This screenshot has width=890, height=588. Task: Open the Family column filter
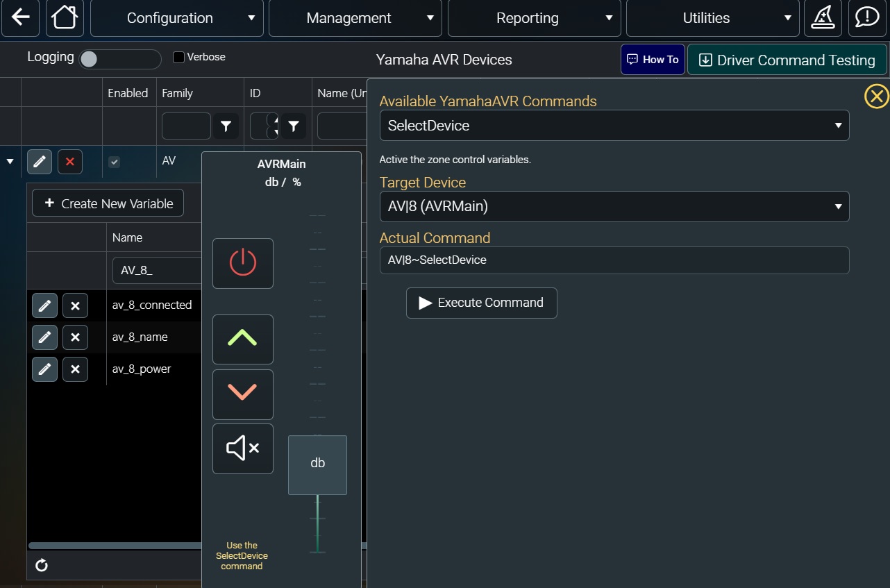pyautogui.click(x=226, y=126)
